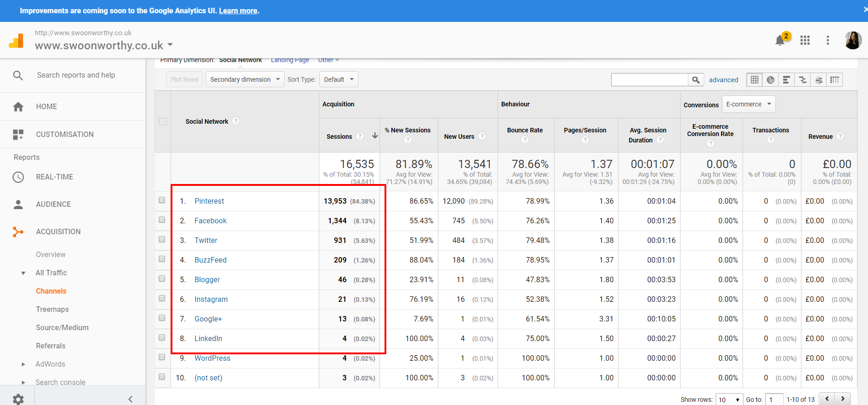Expand the Sort Type Default dropdown

(x=338, y=79)
